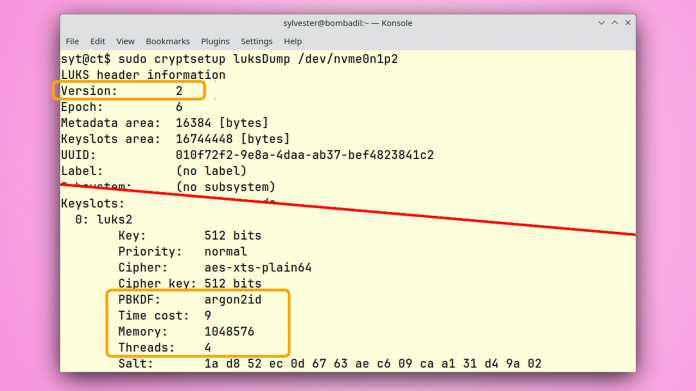696x391 pixels.
Task: Click the Version: 2 line
Action: 122,91
